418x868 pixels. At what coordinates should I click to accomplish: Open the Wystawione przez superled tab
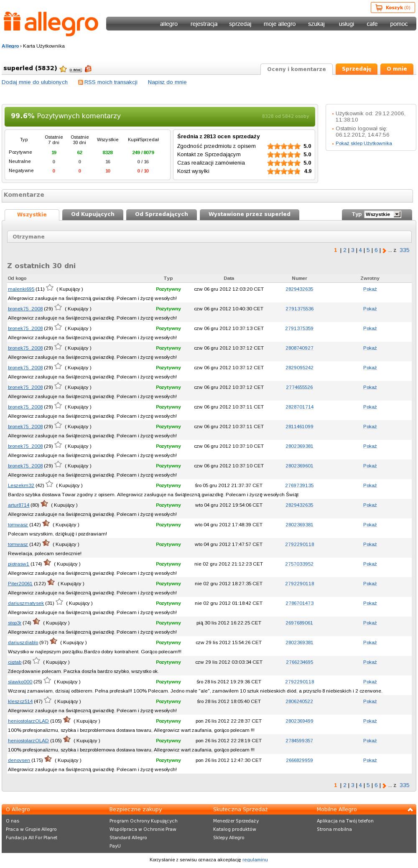250,214
